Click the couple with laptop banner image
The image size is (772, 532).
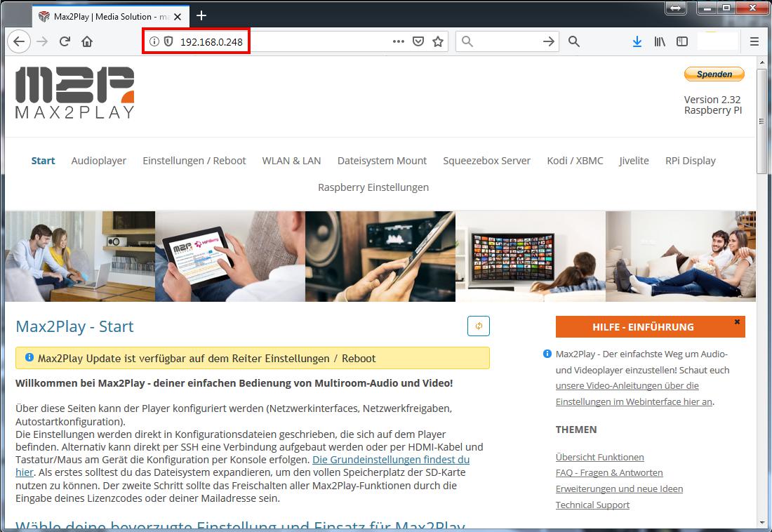(80, 256)
